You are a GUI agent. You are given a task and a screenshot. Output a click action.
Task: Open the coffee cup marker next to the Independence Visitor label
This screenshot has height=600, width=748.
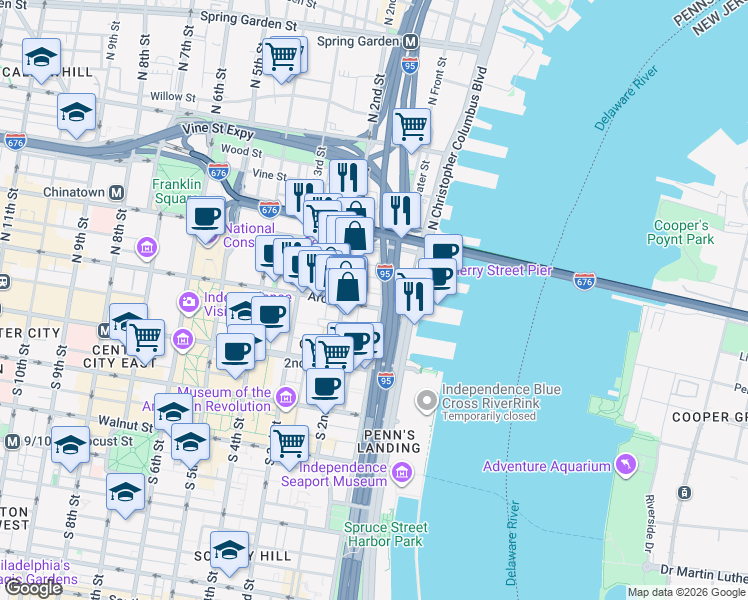pyautogui.click(x=270, y=317)
